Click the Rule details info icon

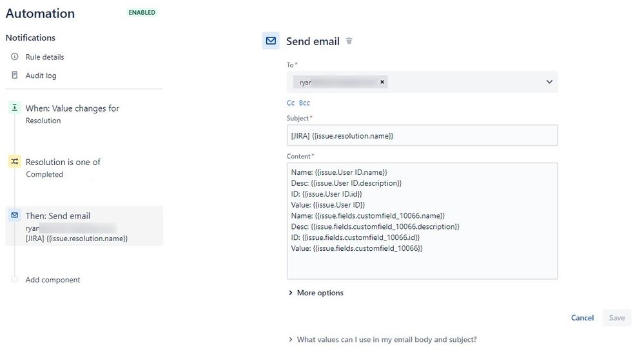pos(14,57)
